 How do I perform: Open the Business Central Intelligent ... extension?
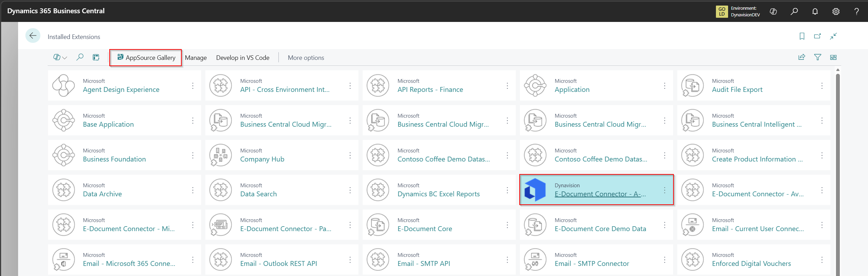757,125
